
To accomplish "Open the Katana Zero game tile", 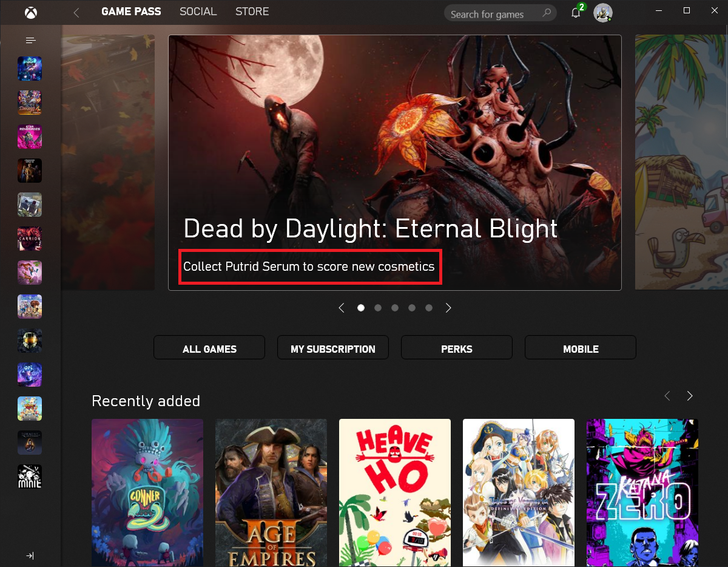I will (x=642, y=493).
